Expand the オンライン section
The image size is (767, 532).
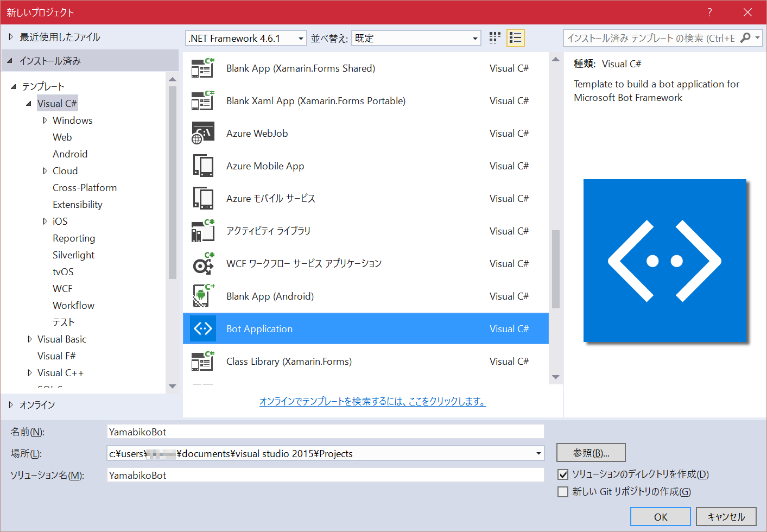click(x=10, y=405)
